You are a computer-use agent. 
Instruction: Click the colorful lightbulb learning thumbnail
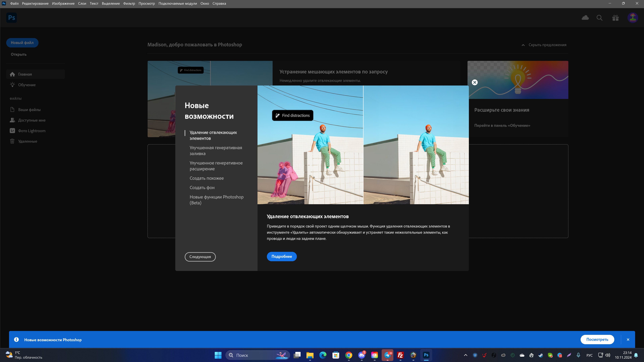click(x=518, y=80)
